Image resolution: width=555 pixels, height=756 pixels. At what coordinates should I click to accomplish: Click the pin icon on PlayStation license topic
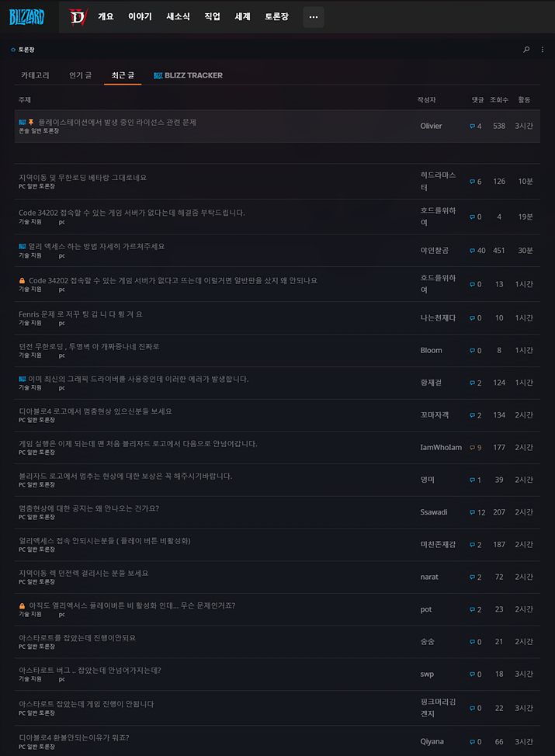click(31, 123)
